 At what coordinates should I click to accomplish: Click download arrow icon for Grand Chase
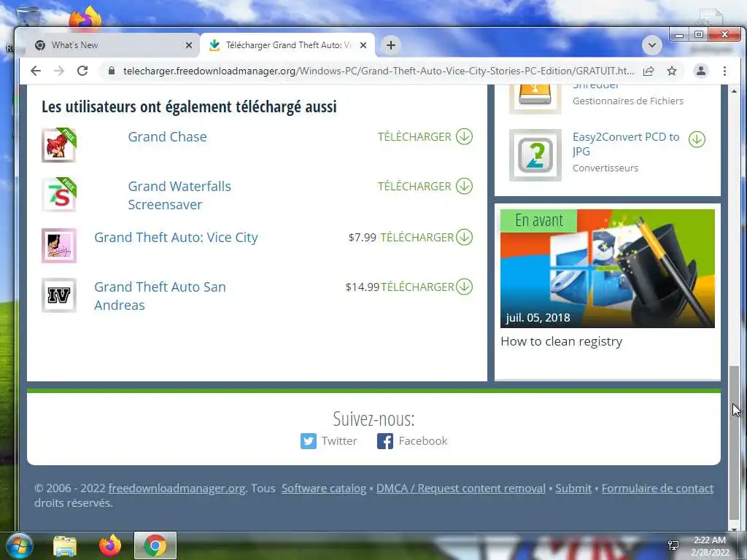pos(464,136)
